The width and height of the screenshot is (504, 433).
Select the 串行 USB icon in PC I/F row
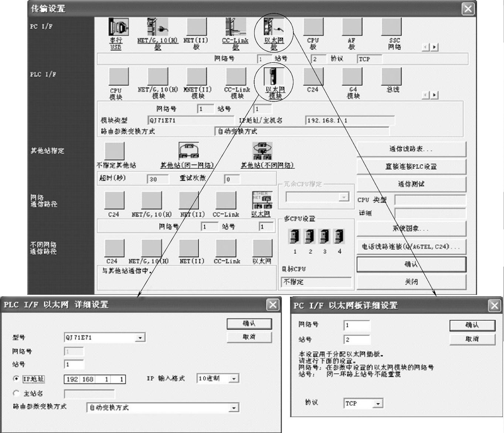click(x=118, y=27)
